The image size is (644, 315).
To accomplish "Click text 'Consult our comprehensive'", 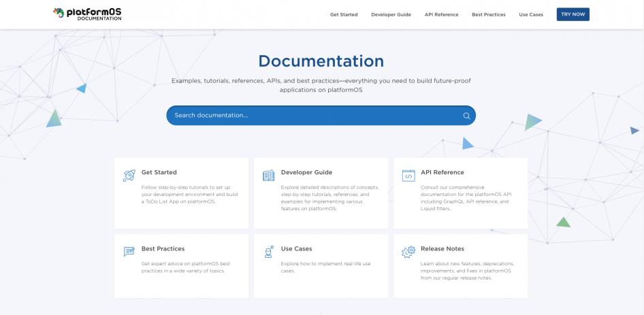I will tap(453, 187).
